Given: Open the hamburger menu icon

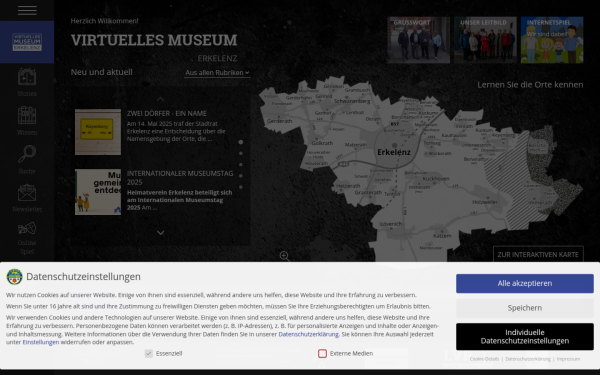Looking at the screenshot, I should pyautogui.click(x=27, y=10).
